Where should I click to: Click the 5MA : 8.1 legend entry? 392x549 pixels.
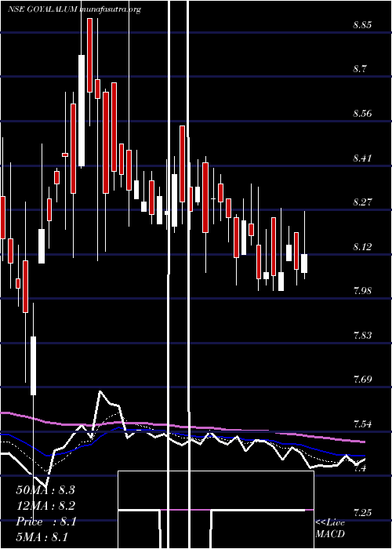click(42, 537)
